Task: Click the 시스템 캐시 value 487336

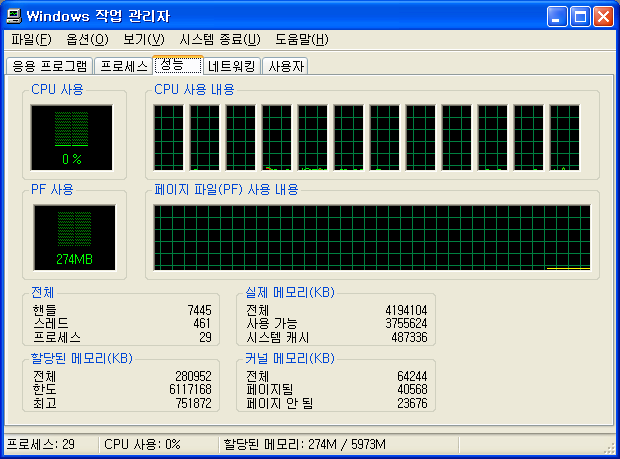Action: click(x=409, y=337)
